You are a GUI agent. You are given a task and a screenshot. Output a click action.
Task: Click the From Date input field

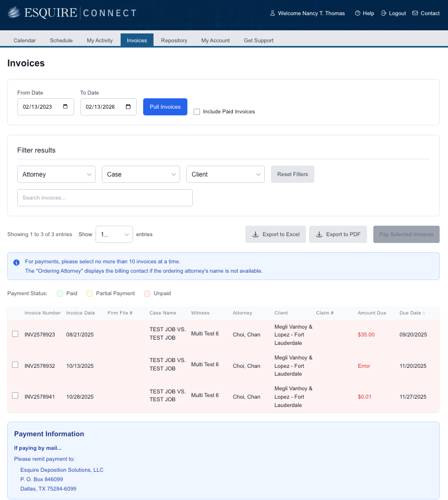point(45,107)
